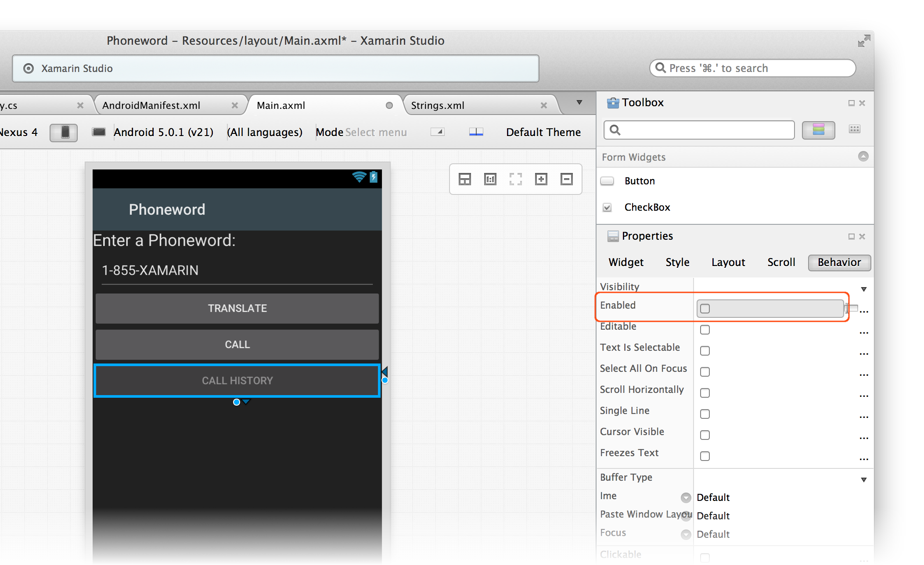This screenshot has width=924, height=565.
Task: Check the Editable property checkbox
Action: click(x=705, y=330)
